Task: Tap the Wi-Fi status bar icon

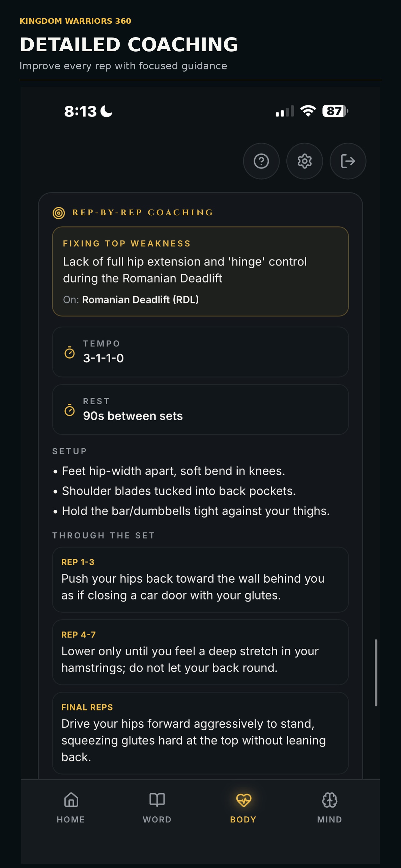Action: 308,111
